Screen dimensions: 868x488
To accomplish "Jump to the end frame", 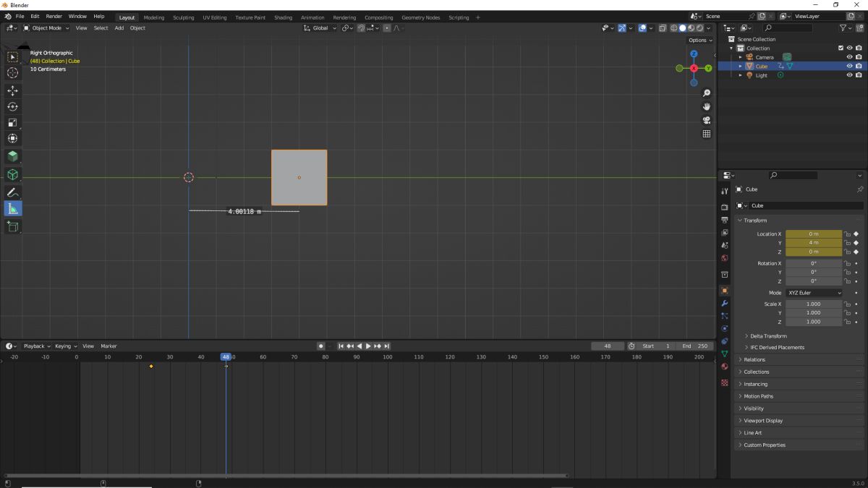I will click(x=387, y=346).
